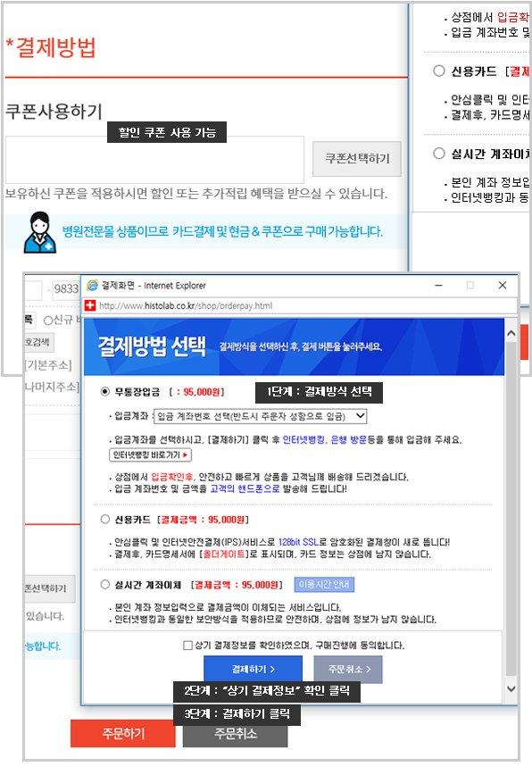Click the scrollbar down arrow in popup
532x775 pixels.
511,688
